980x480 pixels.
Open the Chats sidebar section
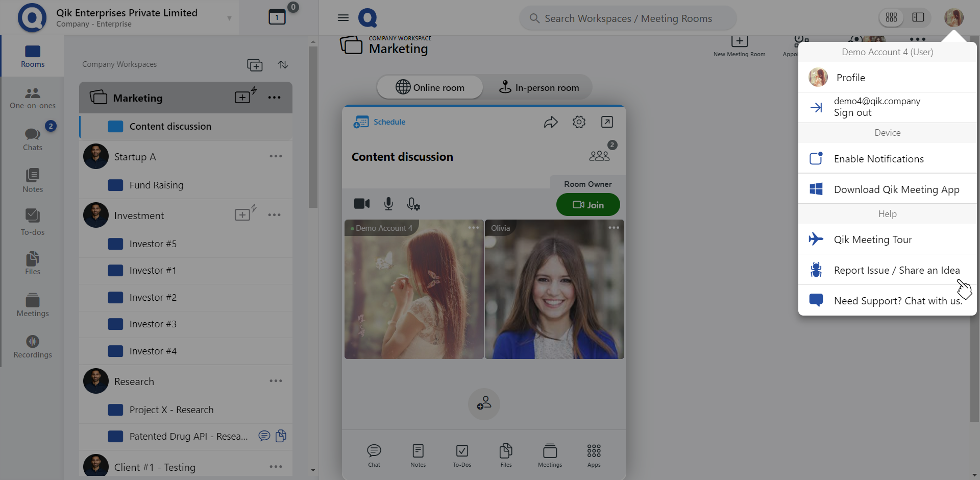tap(33, 139)
